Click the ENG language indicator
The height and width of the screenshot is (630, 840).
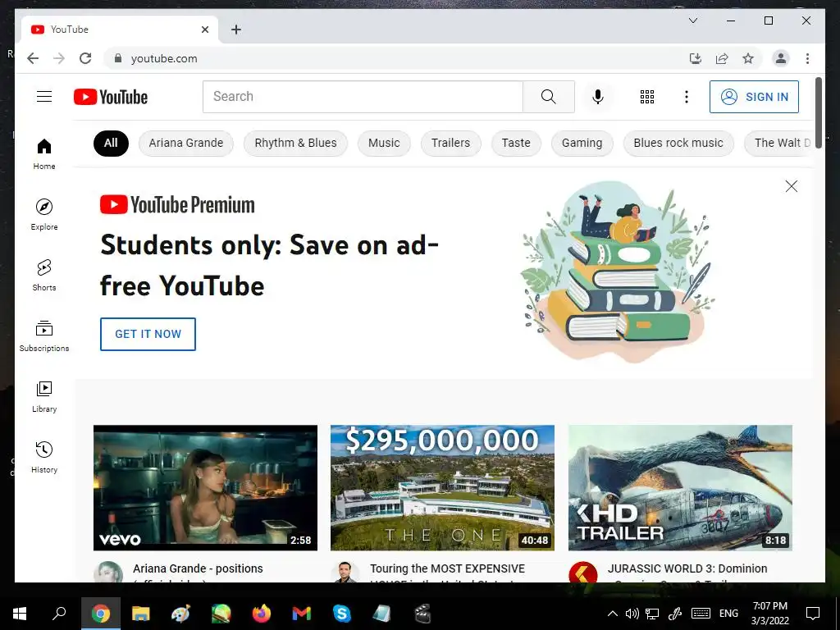pyautogui.click(x=728, y=614)
